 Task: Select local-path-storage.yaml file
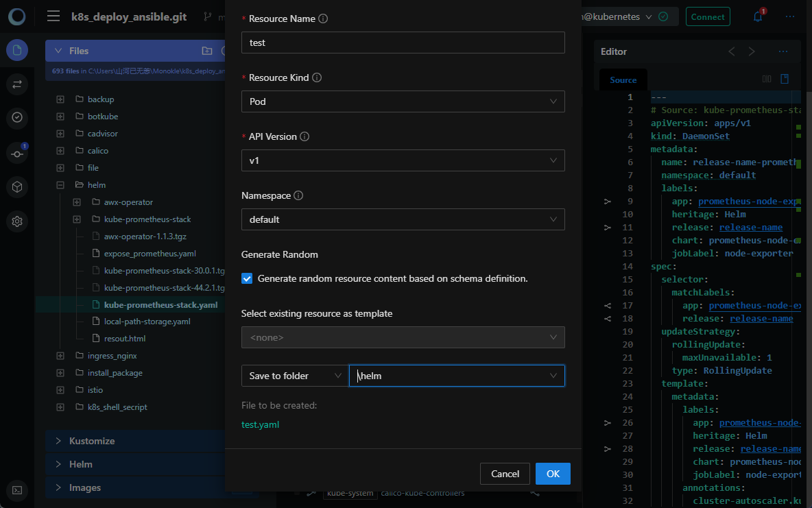click(147, 322)
